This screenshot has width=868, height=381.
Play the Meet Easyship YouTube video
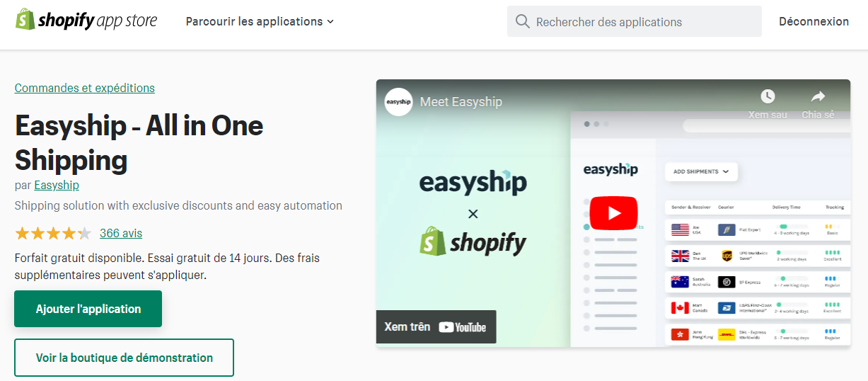coord(613,213)
